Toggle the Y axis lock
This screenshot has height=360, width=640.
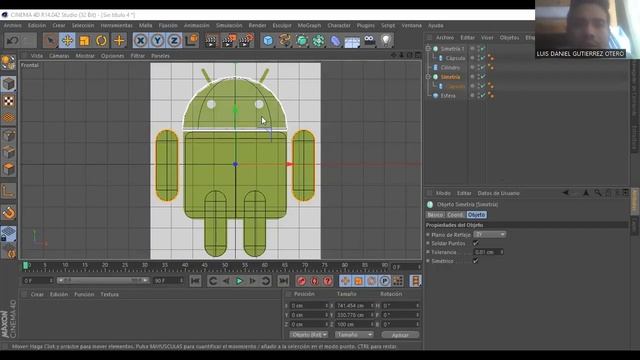coord(157,40)
